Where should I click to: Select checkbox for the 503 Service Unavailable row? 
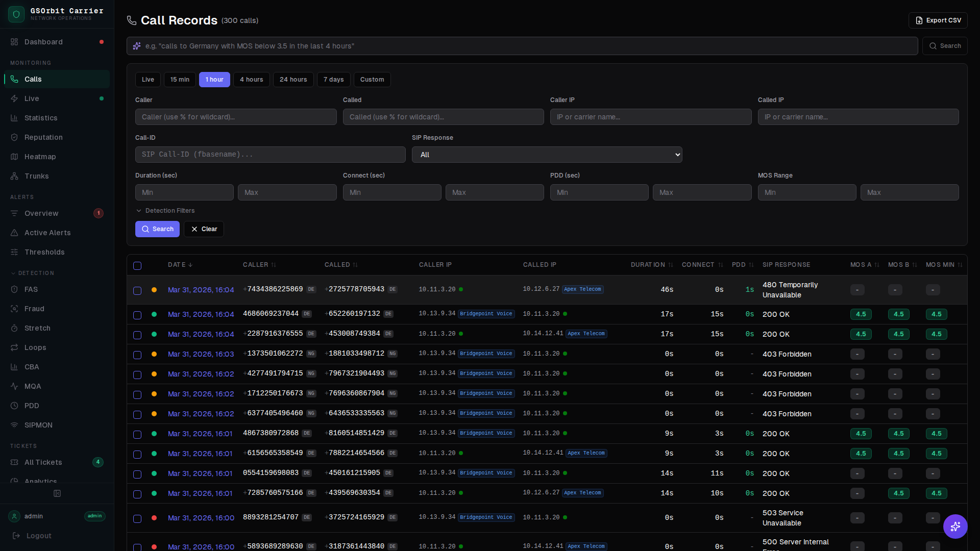(x=137, y=519)
